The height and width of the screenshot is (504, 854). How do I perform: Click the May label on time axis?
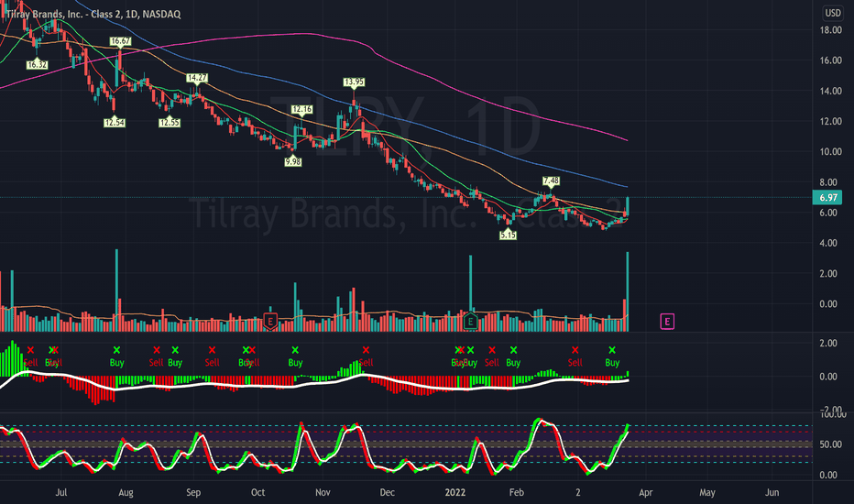pos(707,493)
